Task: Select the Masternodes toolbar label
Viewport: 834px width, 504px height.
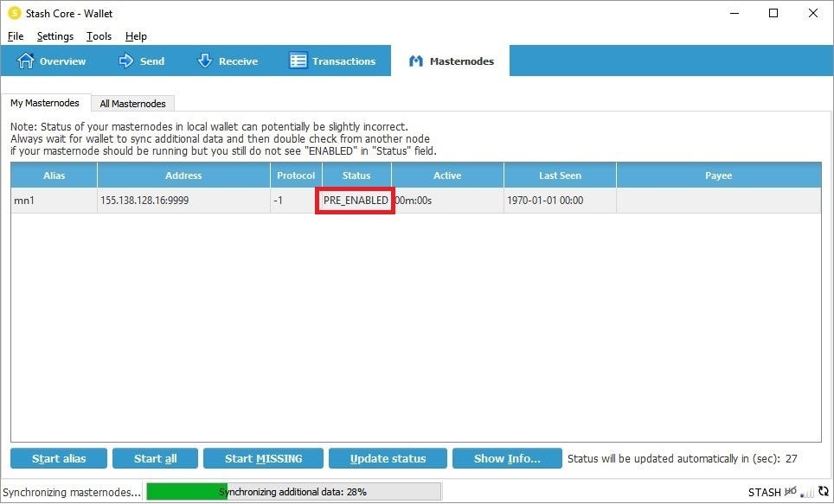Action: (x=462, y=61)
